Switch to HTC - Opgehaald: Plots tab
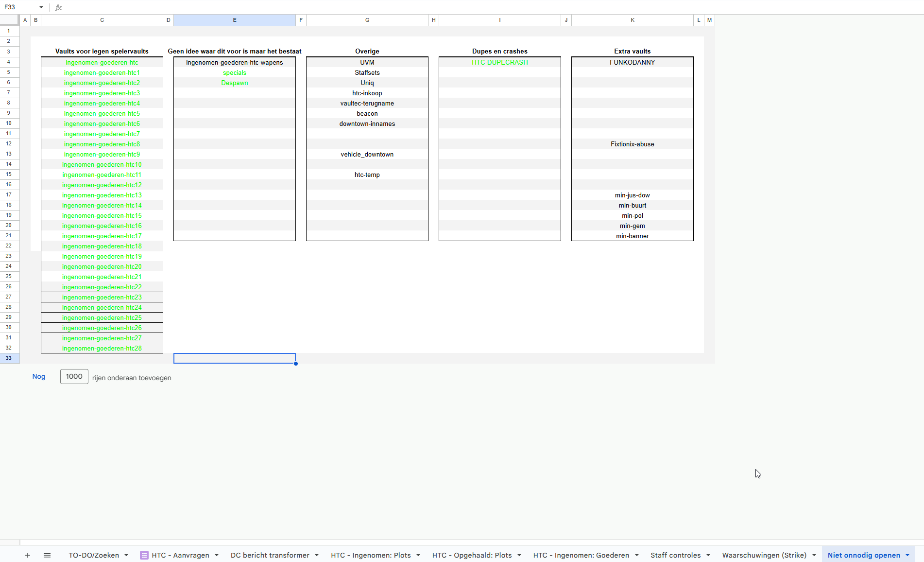924x562 pixels. tap(472, 555)
